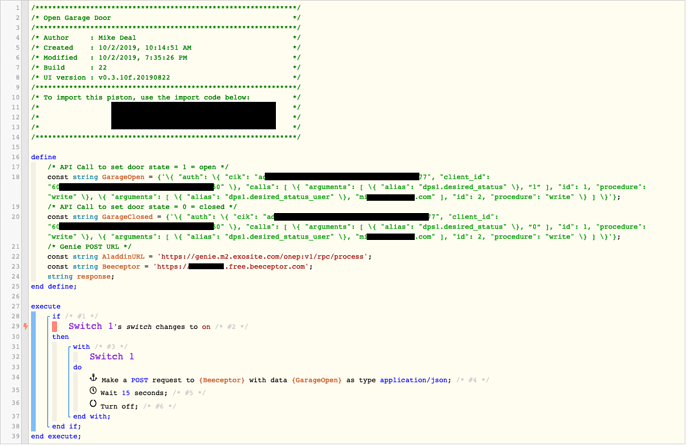Click the lightning bolt icon on line 29
This screenshot has height=446, width=690.
coord(26,326)
